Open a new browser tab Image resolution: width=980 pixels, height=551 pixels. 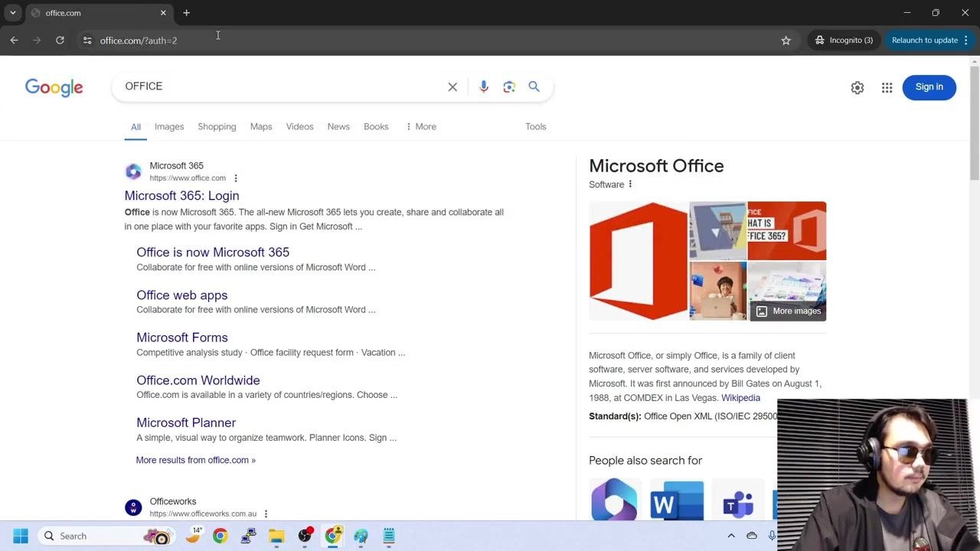[x=186, y=13]
